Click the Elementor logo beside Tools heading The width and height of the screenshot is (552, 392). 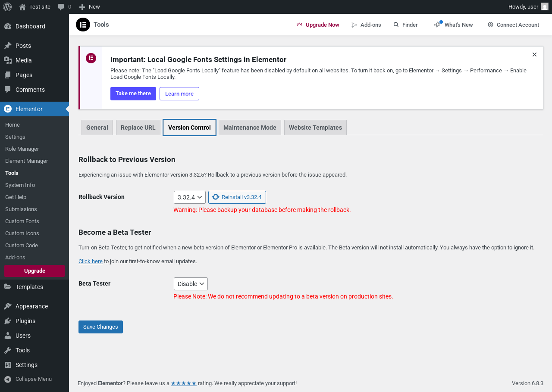(x=83, y=25)
